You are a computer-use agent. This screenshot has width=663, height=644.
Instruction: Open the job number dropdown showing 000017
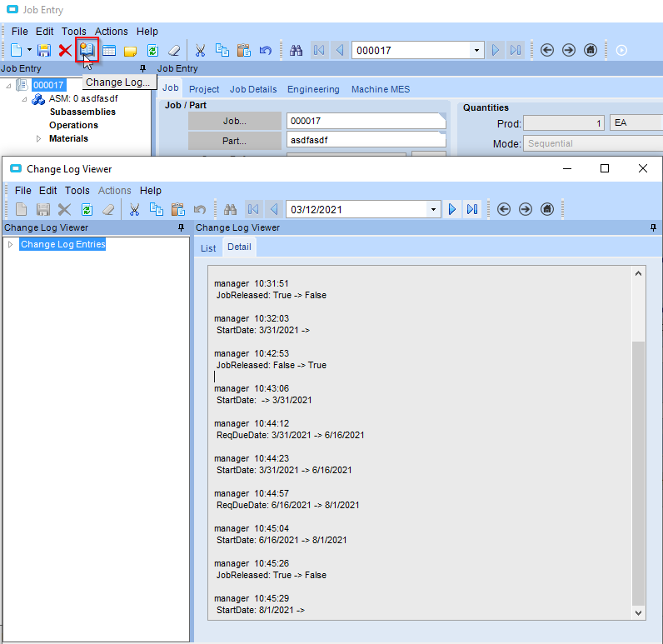tap(477, 50)
